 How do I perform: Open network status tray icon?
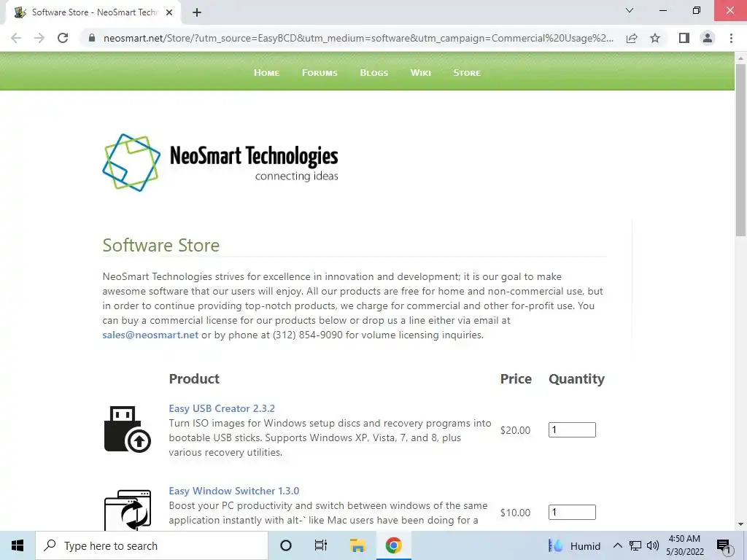click(x=635, y=545)
